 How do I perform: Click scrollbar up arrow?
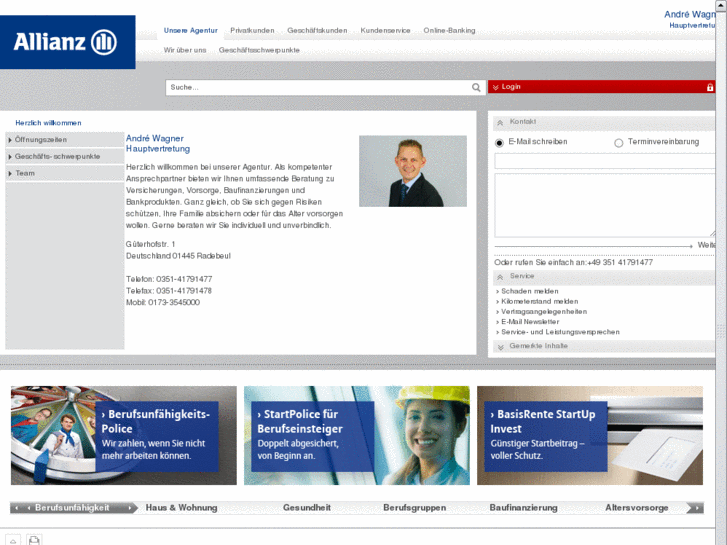click(x=721, y=4)
